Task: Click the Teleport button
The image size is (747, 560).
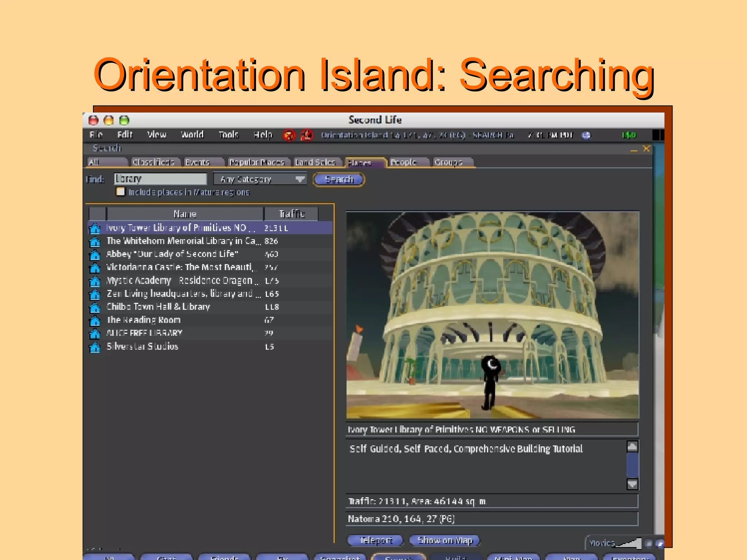Action: pos(375,540)
